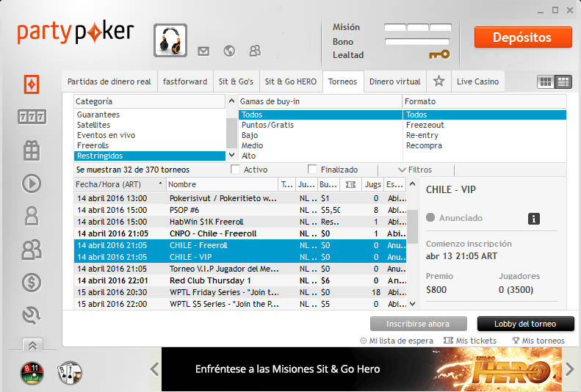The width and height of the screenshot is (581, 392).
Task: Click the play circle sidebar icon
Action: [x=32, y=184]
